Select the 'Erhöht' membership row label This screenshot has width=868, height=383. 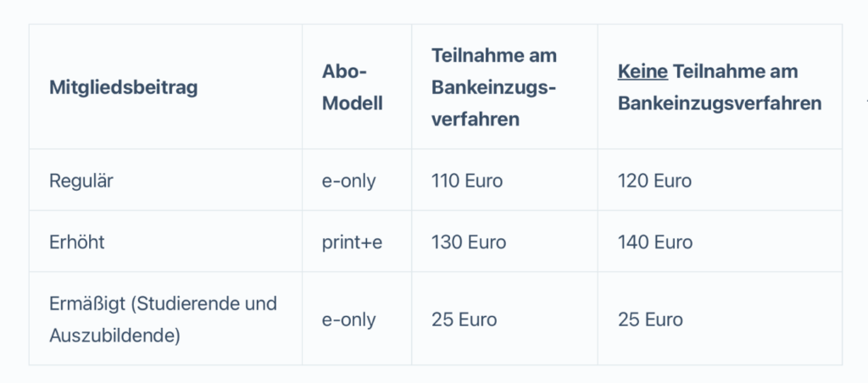pyautogui.click(x=77, y=241)
